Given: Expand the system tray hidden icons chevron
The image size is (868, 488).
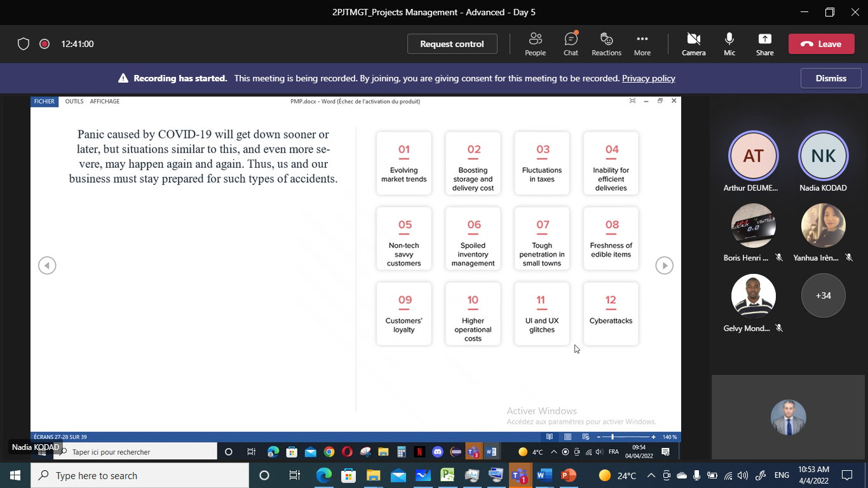Looking at the screenshot, I should click(651, 475).
